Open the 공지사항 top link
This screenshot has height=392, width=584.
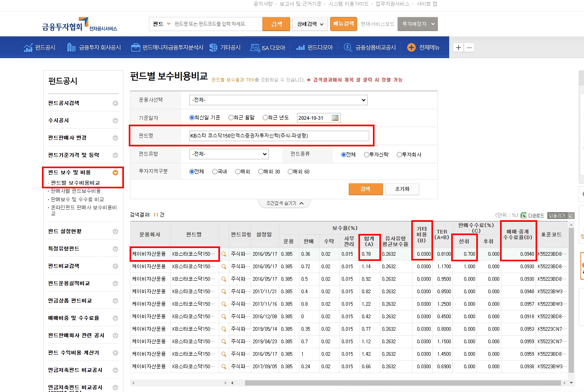[263, 4]
